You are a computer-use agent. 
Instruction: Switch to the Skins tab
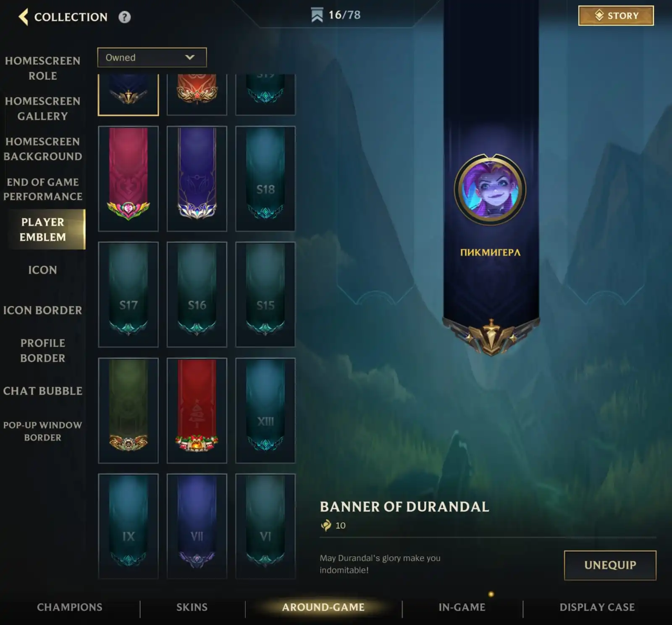click(x=192, y=607)
